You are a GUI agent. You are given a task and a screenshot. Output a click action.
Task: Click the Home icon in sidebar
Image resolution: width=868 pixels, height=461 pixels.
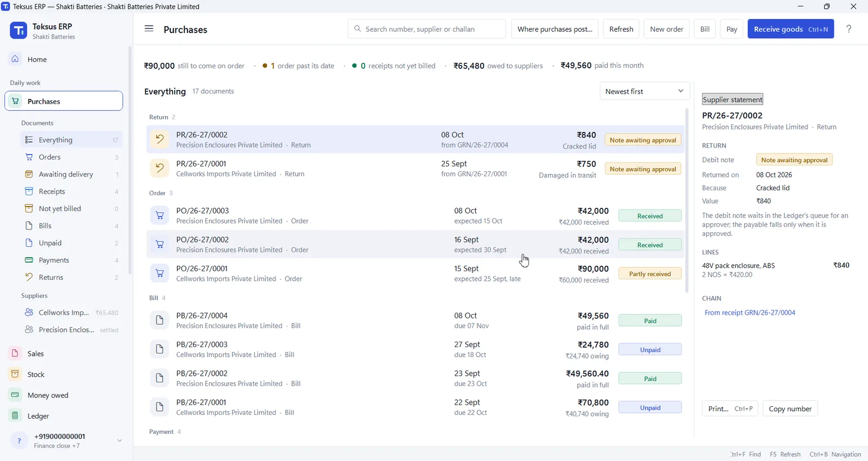pos(15,59)
